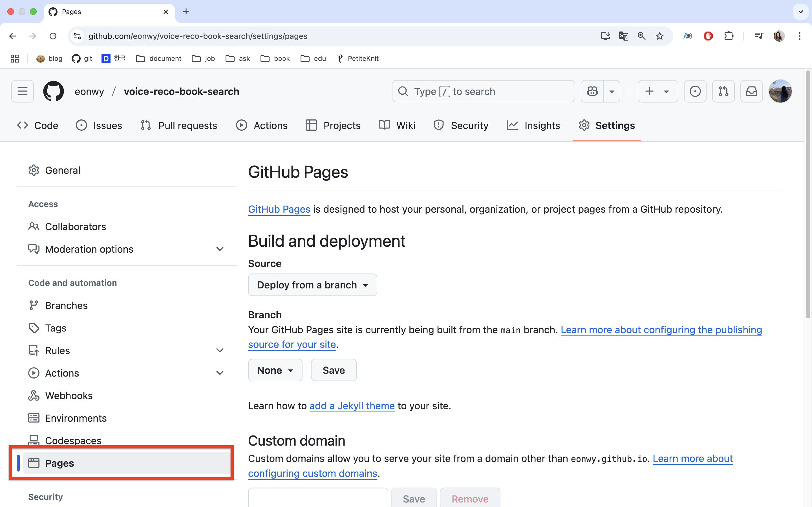This screenshot has height=507, width=812.
Task: Expand the Rules sidebar section
Action: click(220, 350)
